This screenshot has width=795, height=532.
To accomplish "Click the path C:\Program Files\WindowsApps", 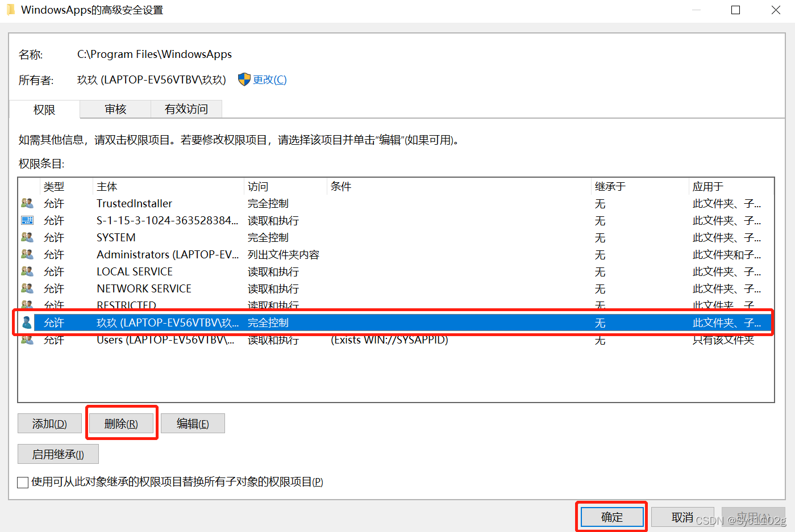I will pyautogui.click(x=155, y=55).
